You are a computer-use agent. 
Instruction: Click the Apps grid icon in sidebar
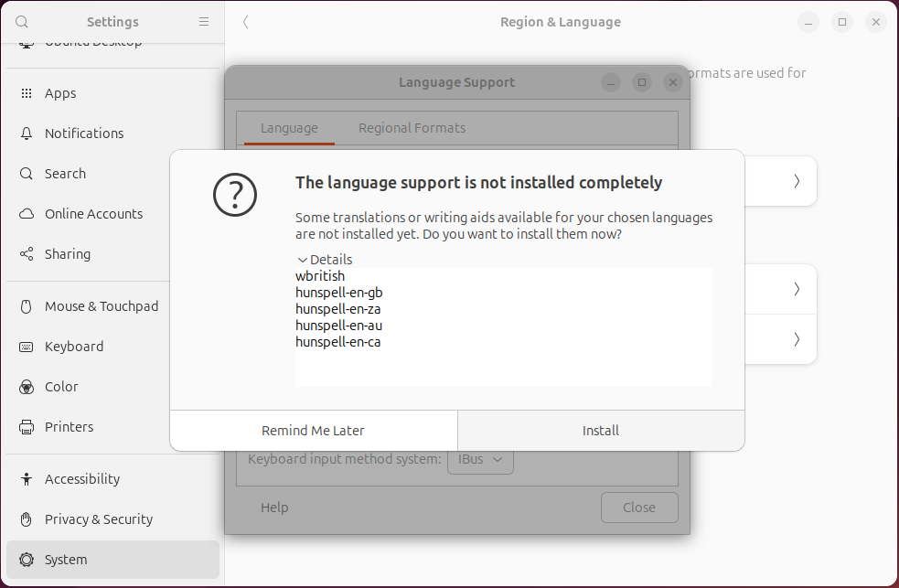(x=27, y=93)
